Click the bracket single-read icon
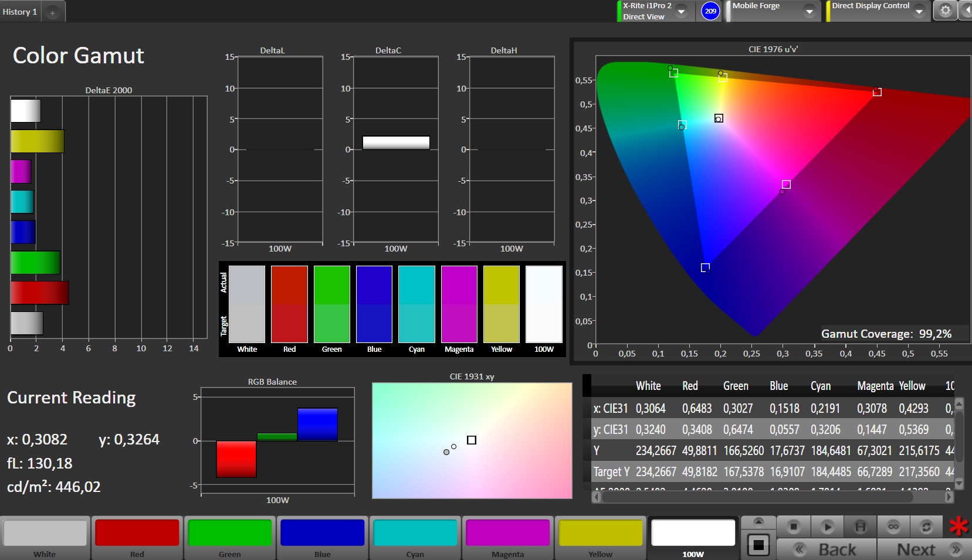Viewport: 972px width, 560px height. [x=860, y=527]
